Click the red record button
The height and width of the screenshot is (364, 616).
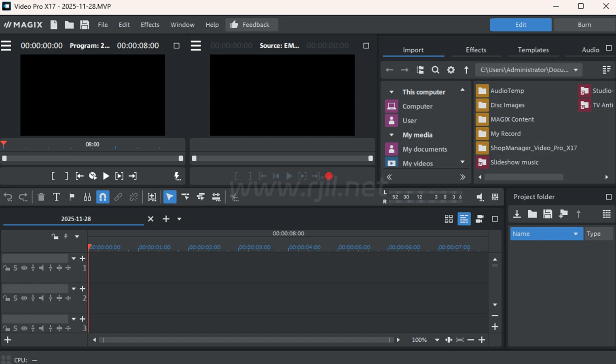[329, 176]
